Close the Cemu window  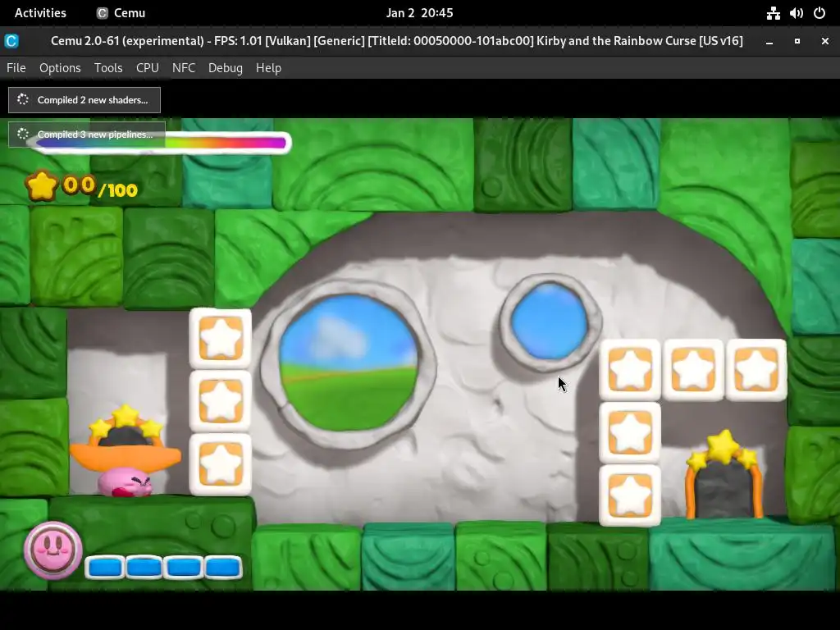[x=825, y=41]
